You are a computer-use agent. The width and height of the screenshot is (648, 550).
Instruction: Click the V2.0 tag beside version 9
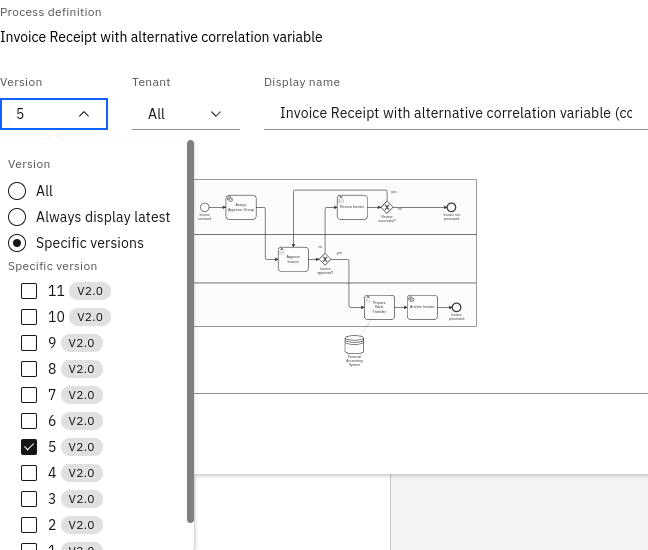click(82, 343)
